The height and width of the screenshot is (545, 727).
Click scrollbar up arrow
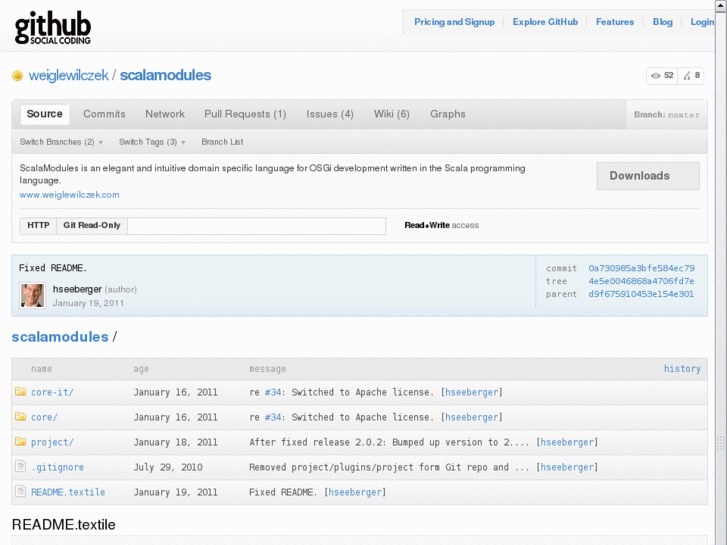(x=721, y=5)
